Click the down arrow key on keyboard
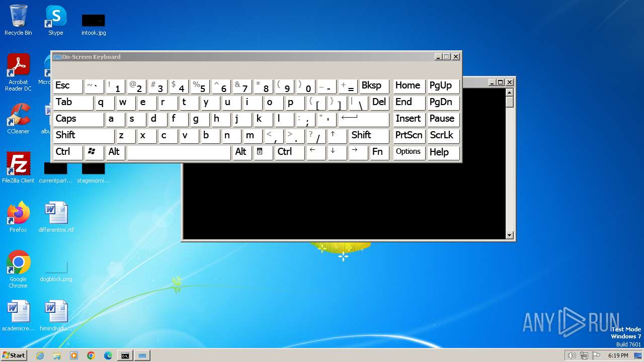This screenshot has height=362, width=644. click(x=338, y=152)
